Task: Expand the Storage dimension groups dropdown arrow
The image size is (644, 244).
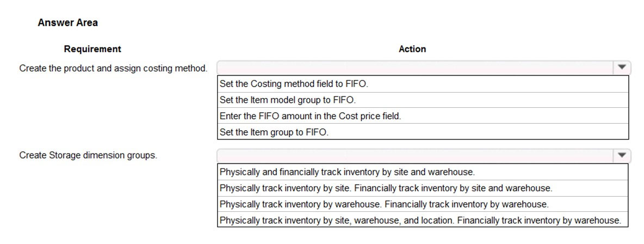Action: coord(621,155)
